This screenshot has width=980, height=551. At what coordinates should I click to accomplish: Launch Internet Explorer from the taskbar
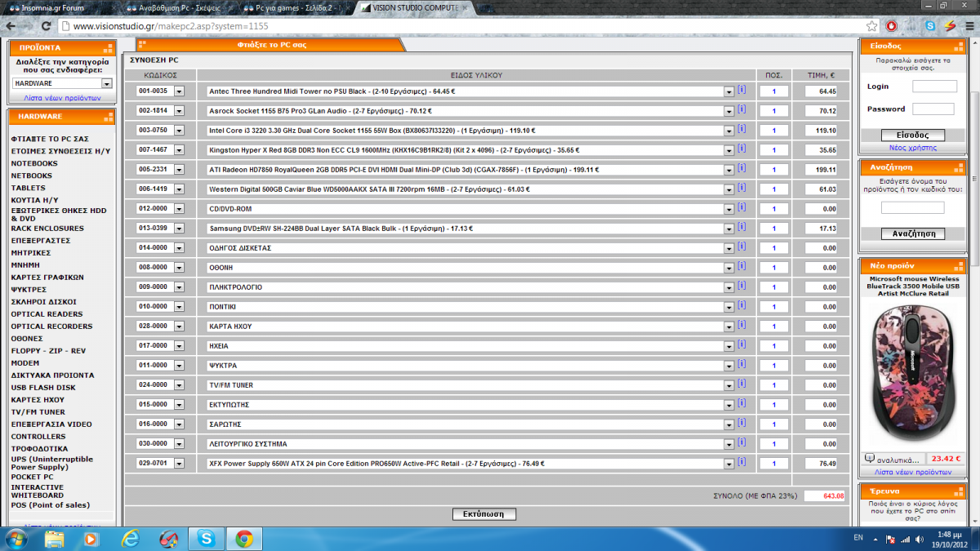click(x=131, y=539)
